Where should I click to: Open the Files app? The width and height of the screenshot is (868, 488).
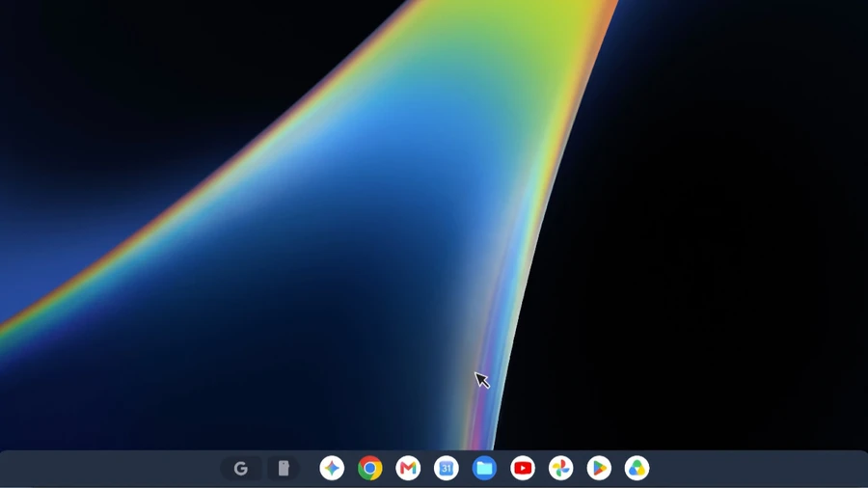click(484, 468)
